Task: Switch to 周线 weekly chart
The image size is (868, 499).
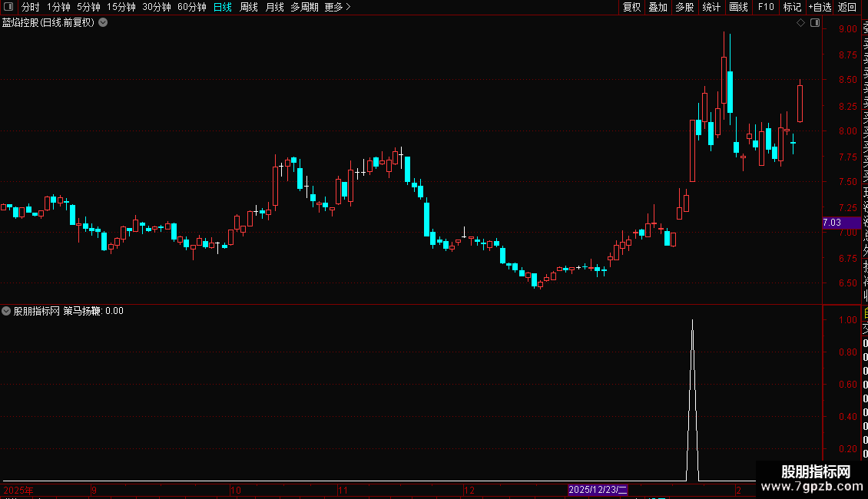Action: pos(249,7)
